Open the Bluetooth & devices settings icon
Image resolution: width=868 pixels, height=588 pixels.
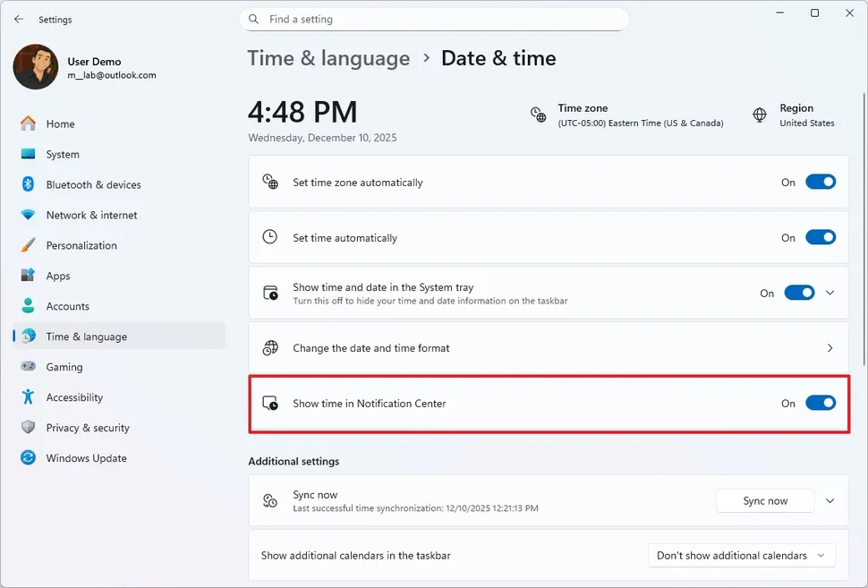pos(28,184)
